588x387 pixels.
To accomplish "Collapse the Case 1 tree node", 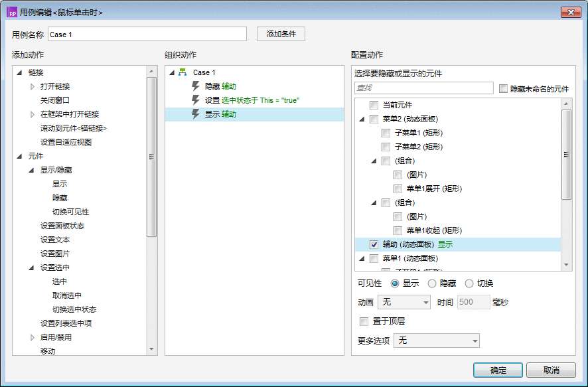I will [172, 73].
